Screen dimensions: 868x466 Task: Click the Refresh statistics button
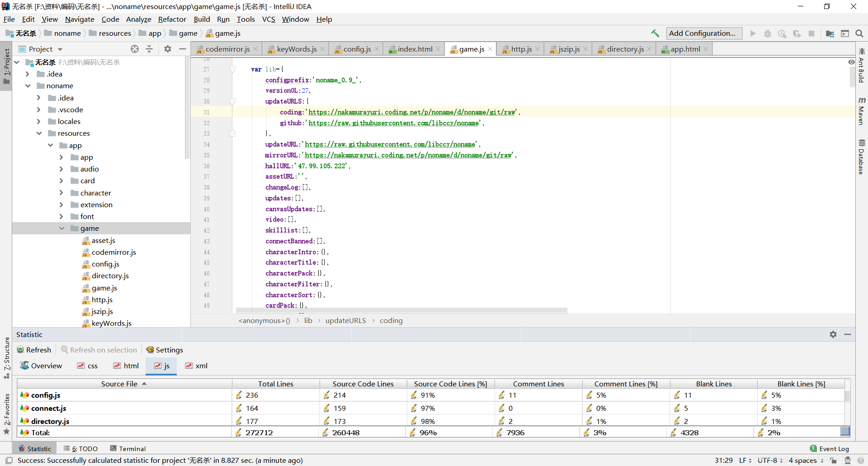(34, 350)
